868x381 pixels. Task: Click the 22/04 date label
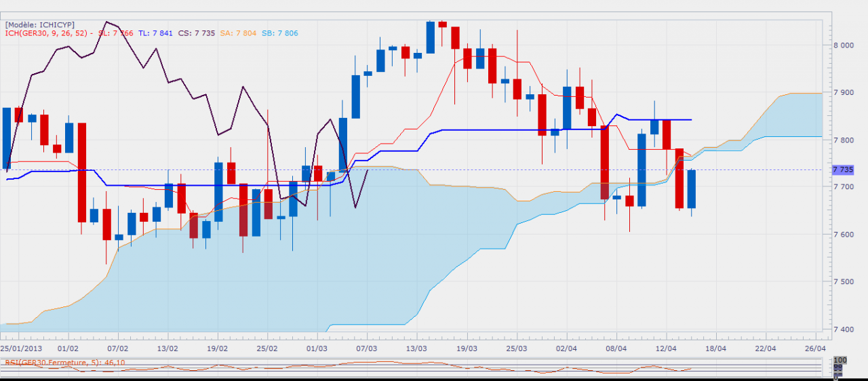[765, 347]
